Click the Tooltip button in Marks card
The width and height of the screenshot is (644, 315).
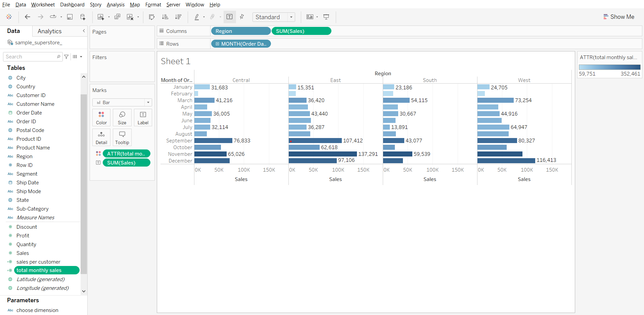122,137
